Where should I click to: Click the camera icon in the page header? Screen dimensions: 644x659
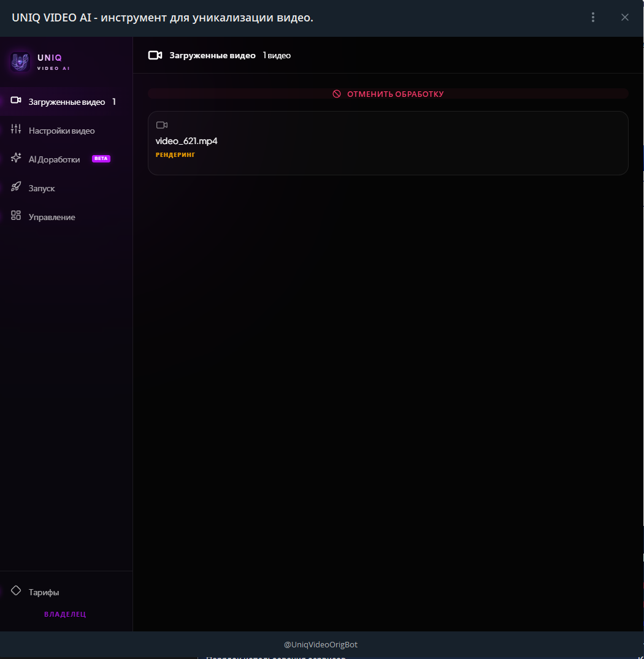(x=155, y=55)
